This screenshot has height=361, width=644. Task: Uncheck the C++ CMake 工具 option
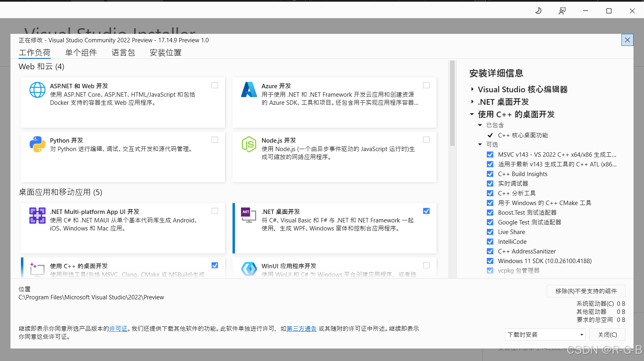[x=490, y=203]
